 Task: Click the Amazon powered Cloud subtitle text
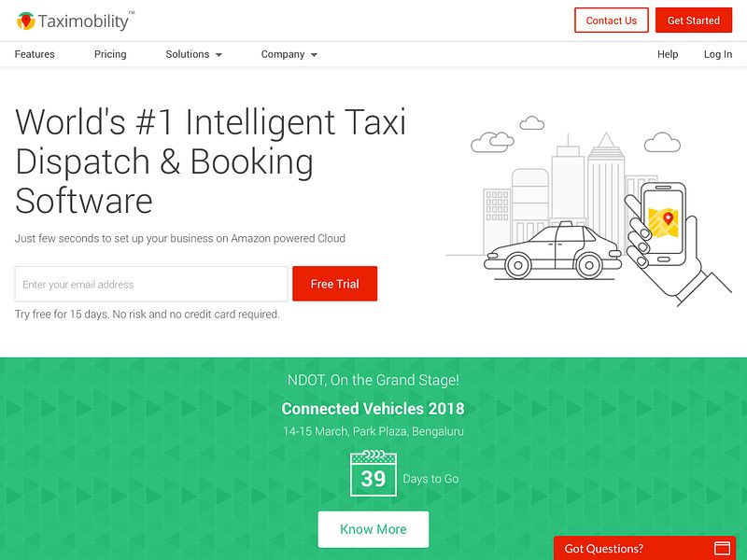click(180, 238)
